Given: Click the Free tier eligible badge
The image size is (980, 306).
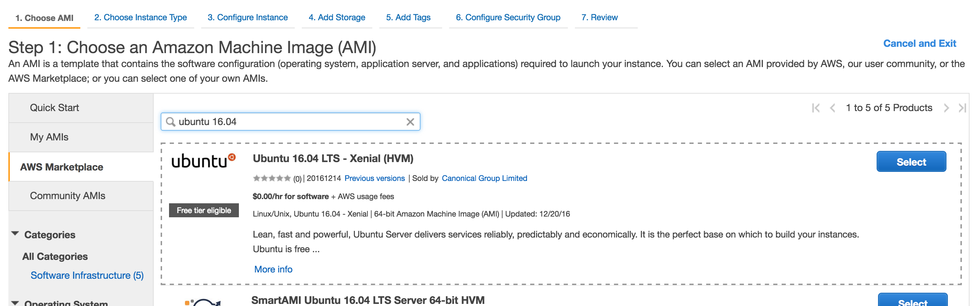Looking at the screenshot, I should [204, 211].
